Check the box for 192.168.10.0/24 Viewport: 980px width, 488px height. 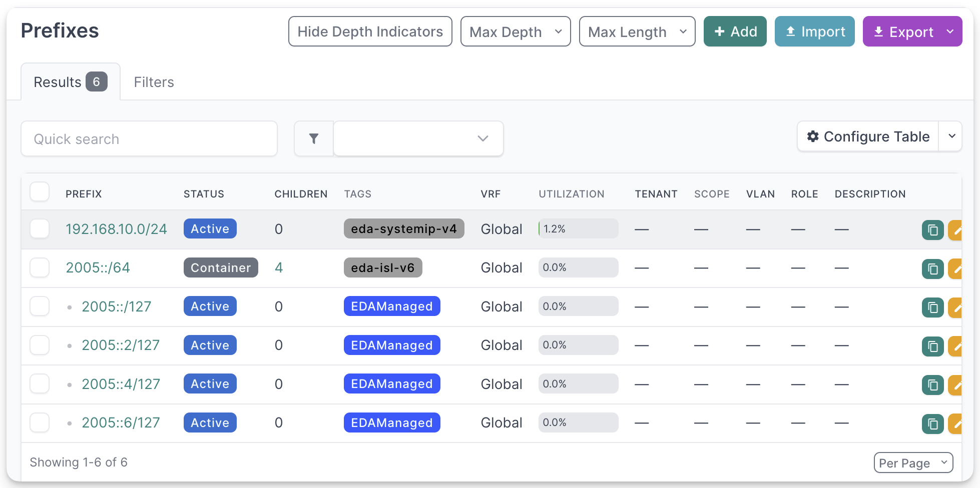coord(40,229)
